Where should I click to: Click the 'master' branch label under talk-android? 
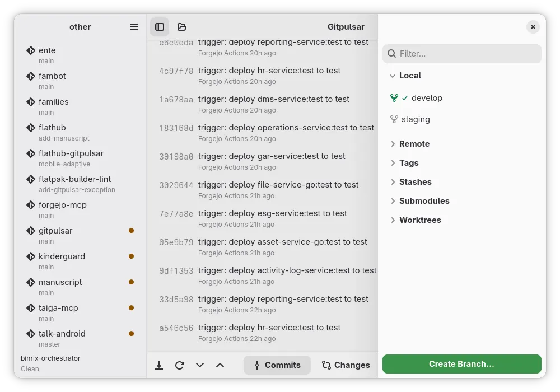[49, 344]
